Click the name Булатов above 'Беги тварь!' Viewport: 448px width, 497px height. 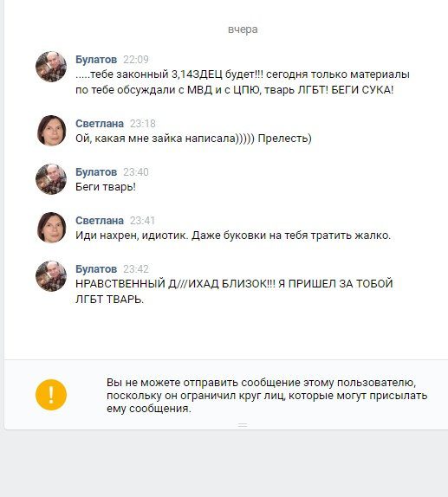pyautogui.click(x=96, y=171)
